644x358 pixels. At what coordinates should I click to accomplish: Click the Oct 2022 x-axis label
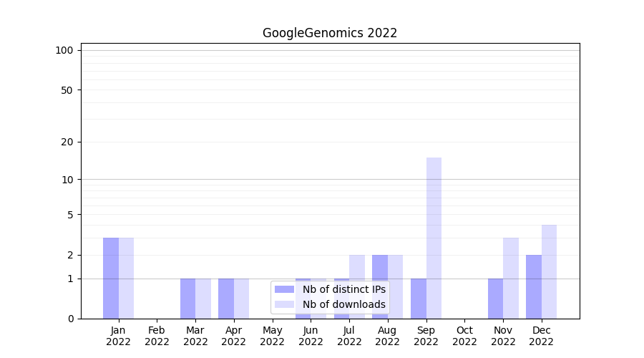[x=464, y=336]
